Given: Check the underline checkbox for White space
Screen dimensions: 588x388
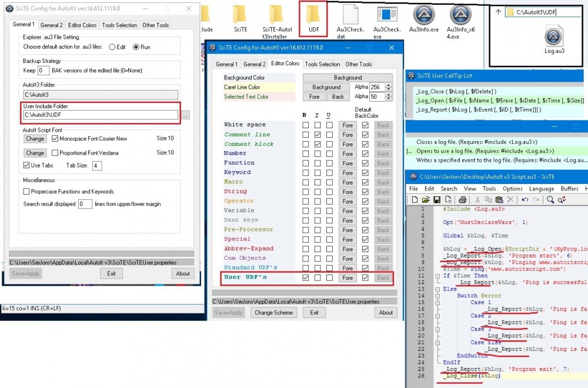Looking at the screenshot, I should tap(329, 125).
